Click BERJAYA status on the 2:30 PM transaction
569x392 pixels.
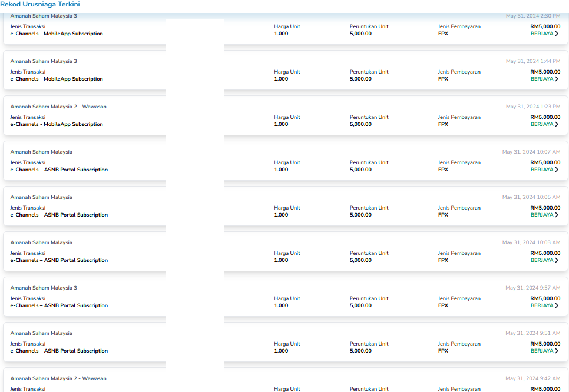click(542, 34)
